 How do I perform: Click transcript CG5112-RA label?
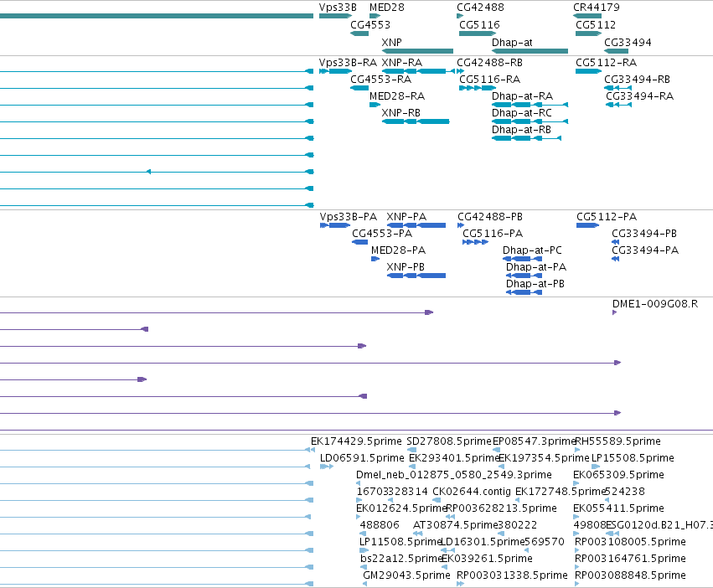click(606, 62)
